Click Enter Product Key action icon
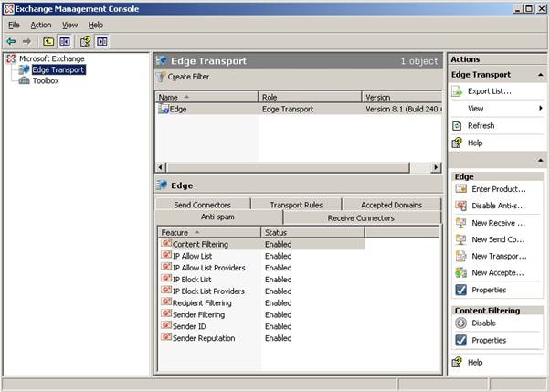This screenshot has height=392, width=550. [460, 189]
